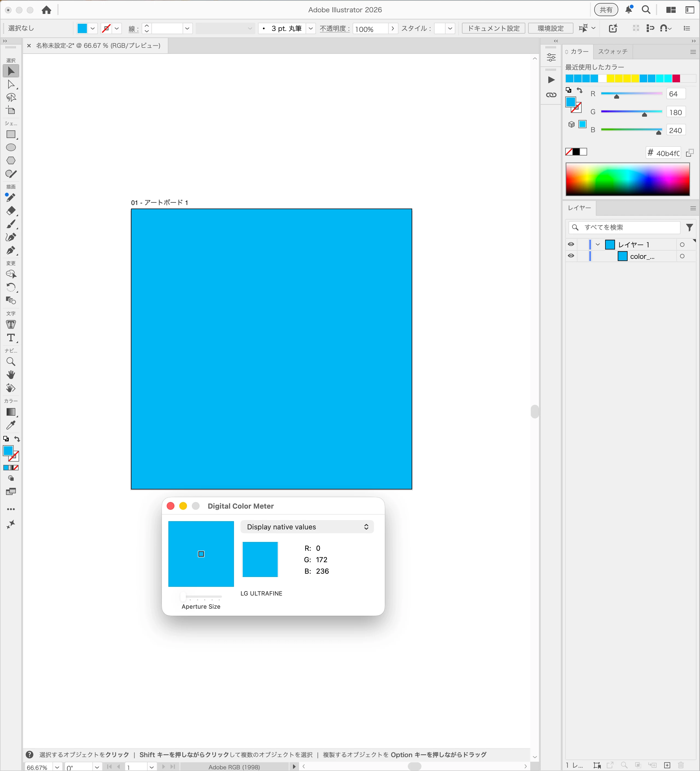The width and height of the screenshot is (700, 771).
Task: Click the ドキュメント設定 button
Action: tap(493, 29)
